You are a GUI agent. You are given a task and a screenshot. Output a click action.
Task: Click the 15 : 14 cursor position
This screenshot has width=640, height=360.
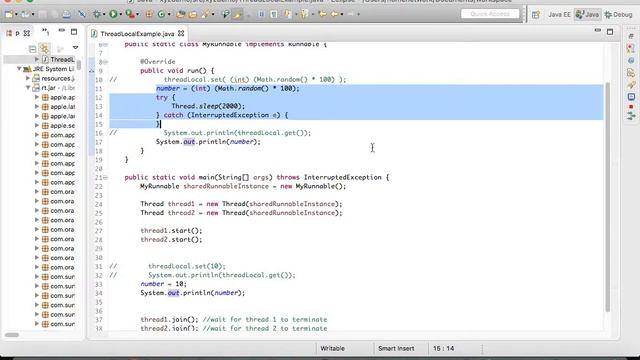tap(443, 349)
